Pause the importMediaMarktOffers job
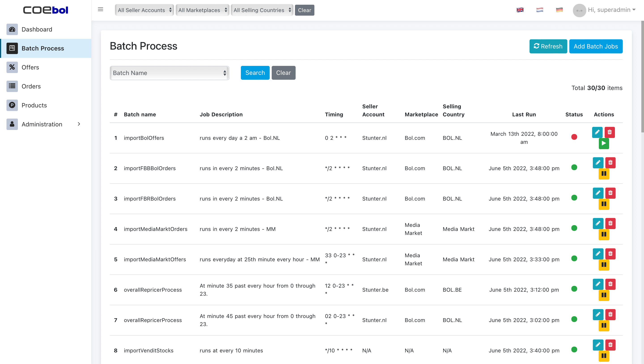This screenshot has height=364, width=644. pyautogui.click(x=604, y=265)
